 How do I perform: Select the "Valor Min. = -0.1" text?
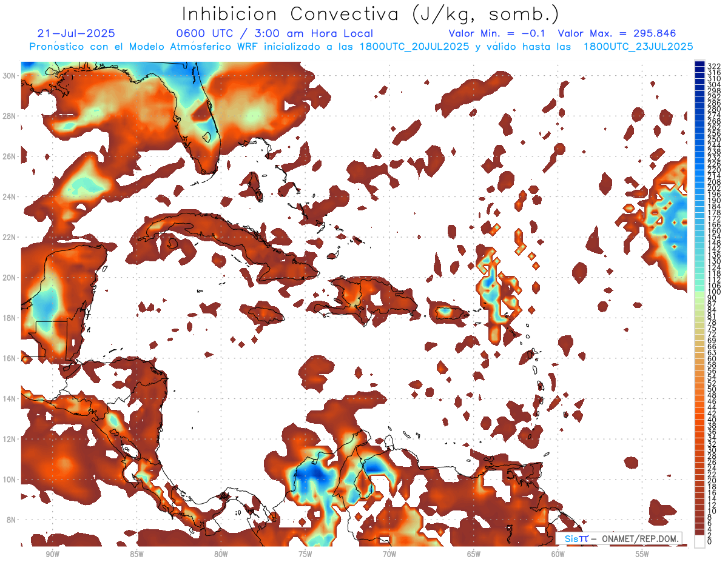click(497, 34)
